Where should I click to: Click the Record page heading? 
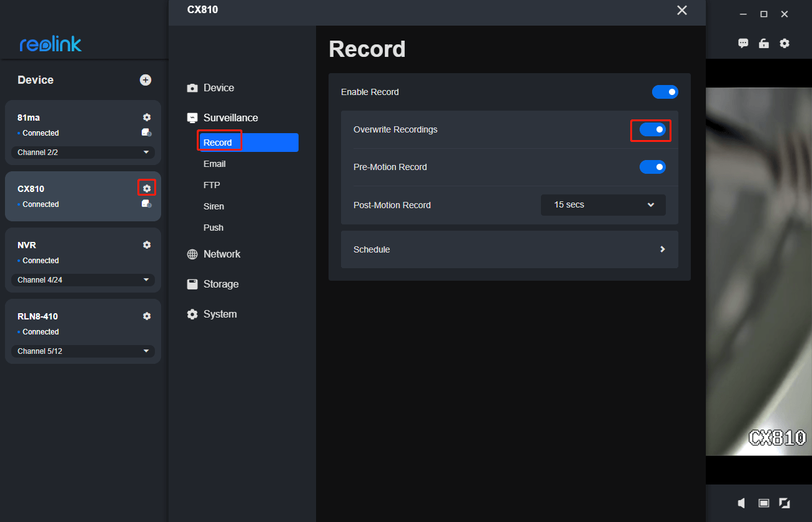[x=367, y=49]
